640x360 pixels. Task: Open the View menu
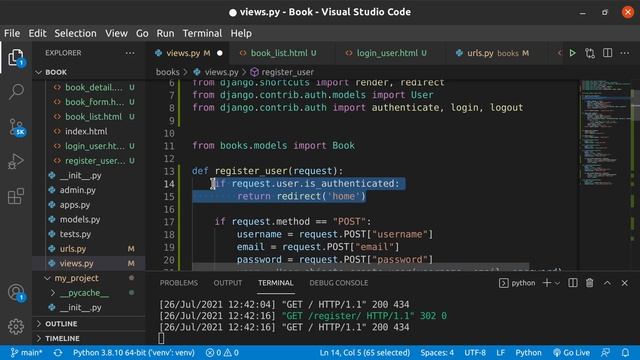tap(116, 33)
